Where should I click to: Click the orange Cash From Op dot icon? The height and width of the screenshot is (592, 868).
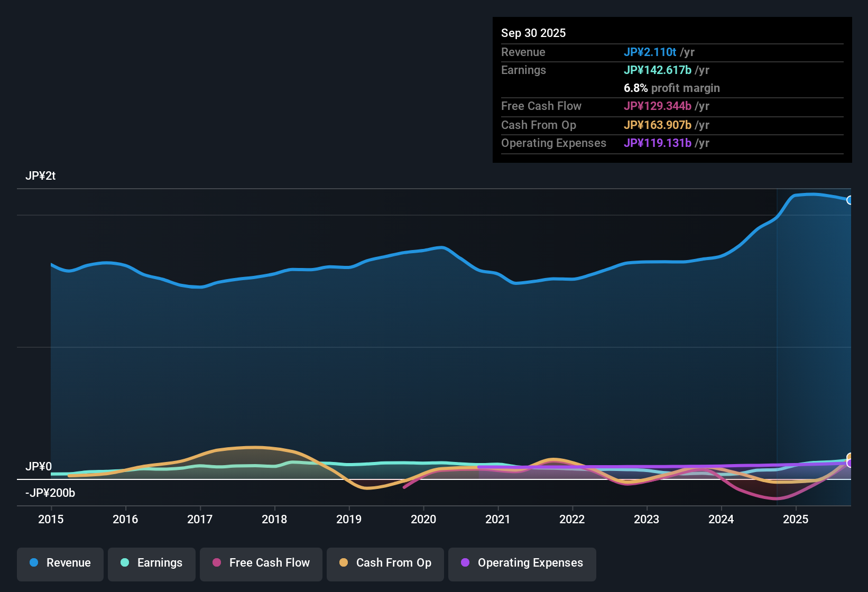pyautogui.click(x=344, y=563)
